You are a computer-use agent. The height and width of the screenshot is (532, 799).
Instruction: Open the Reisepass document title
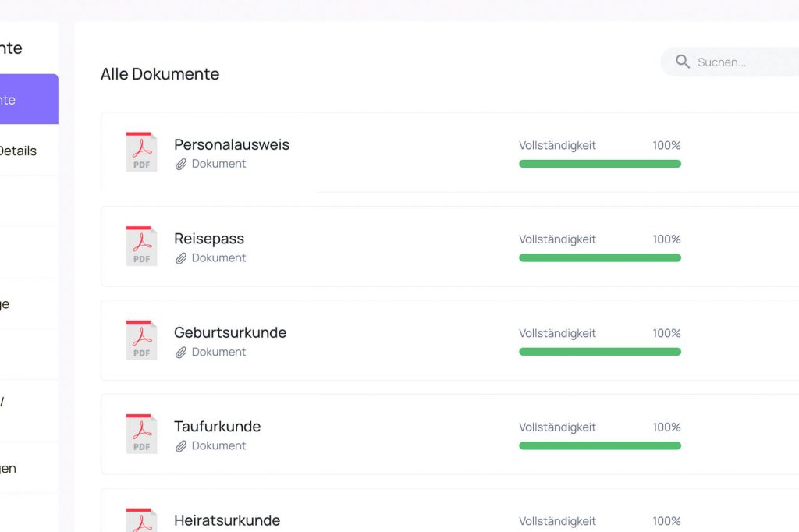click(209, 239)
